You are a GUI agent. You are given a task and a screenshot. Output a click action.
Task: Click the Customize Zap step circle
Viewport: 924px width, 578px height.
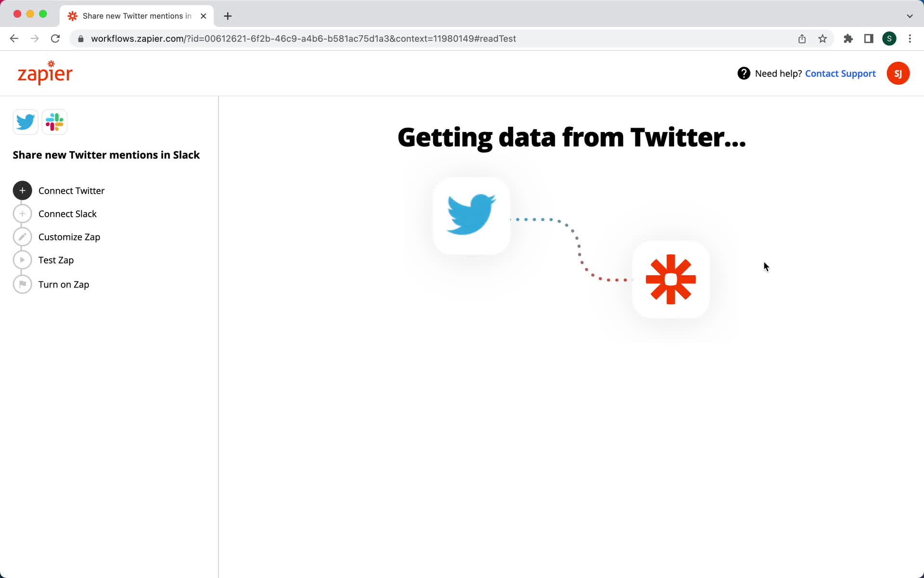tap(23, 236)
